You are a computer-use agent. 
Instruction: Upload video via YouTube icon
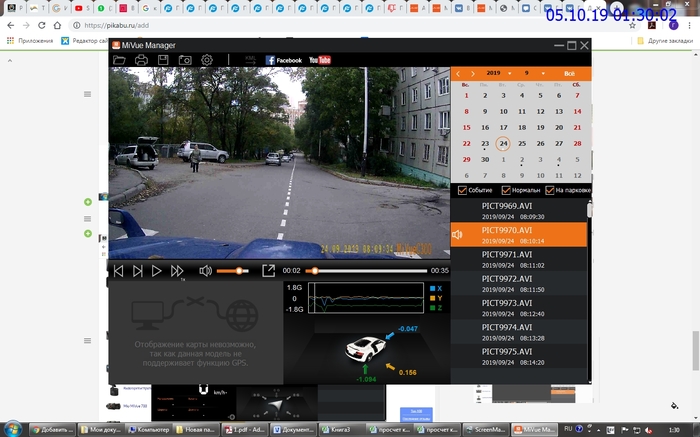319,60
